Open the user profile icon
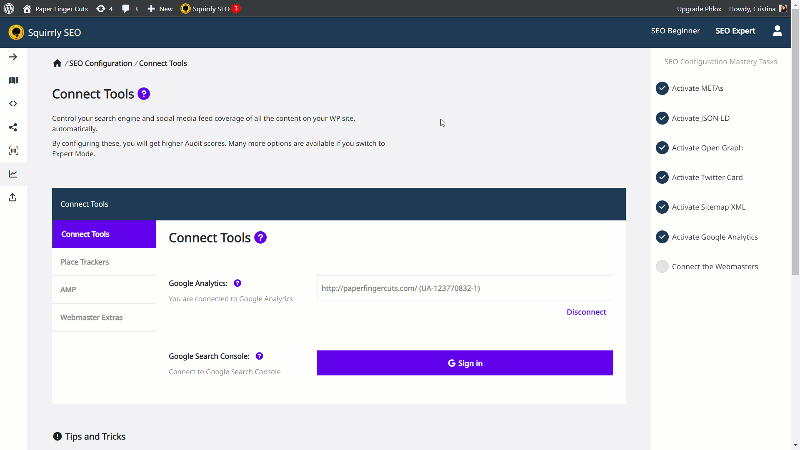The height and width of the screenshot is (450, 800). 777,31
